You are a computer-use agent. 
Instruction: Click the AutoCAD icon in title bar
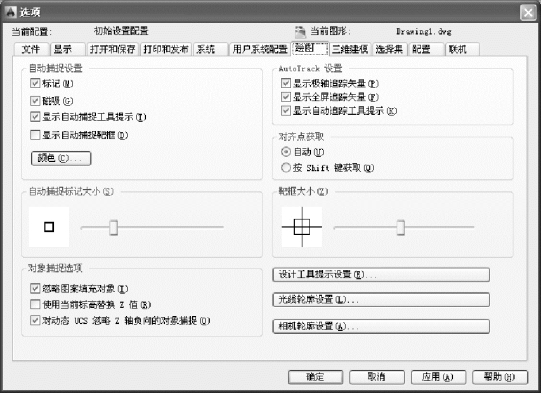[11, 12]
